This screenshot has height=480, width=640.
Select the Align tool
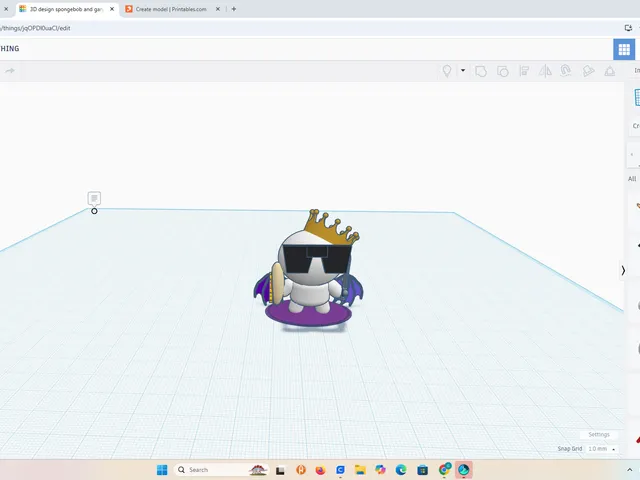524,71
